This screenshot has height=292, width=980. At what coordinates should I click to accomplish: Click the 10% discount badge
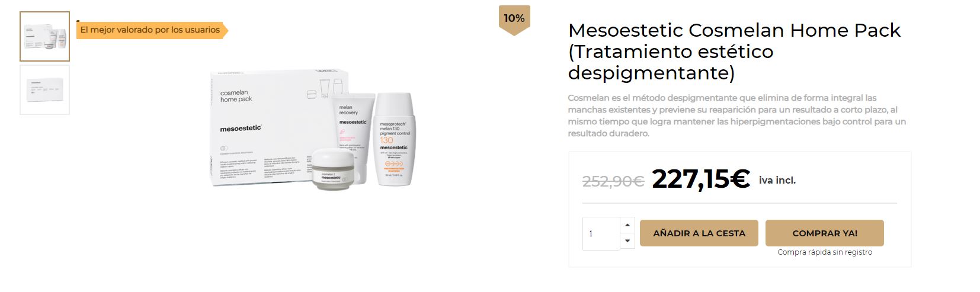[514, 20]
